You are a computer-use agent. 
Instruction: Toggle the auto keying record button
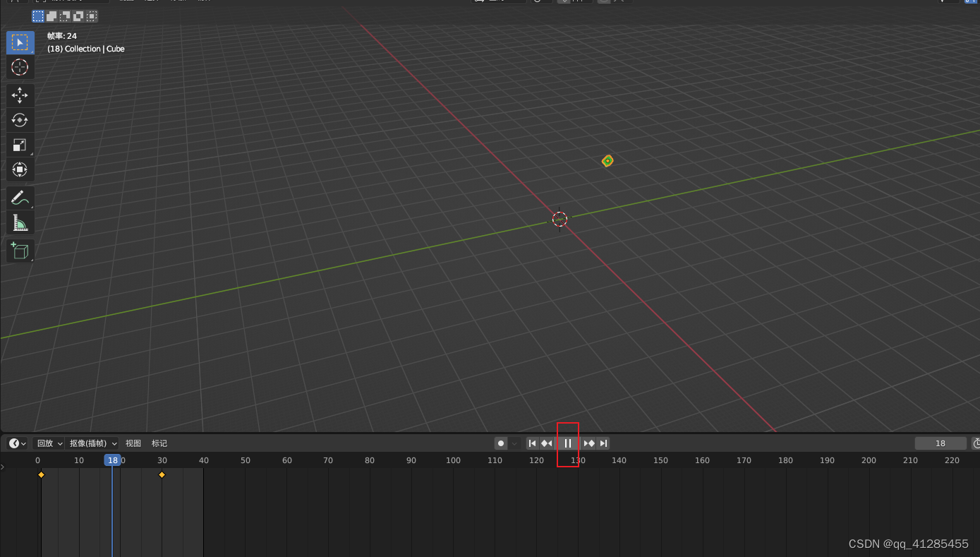pyautogui.click(x=501, y=443)
